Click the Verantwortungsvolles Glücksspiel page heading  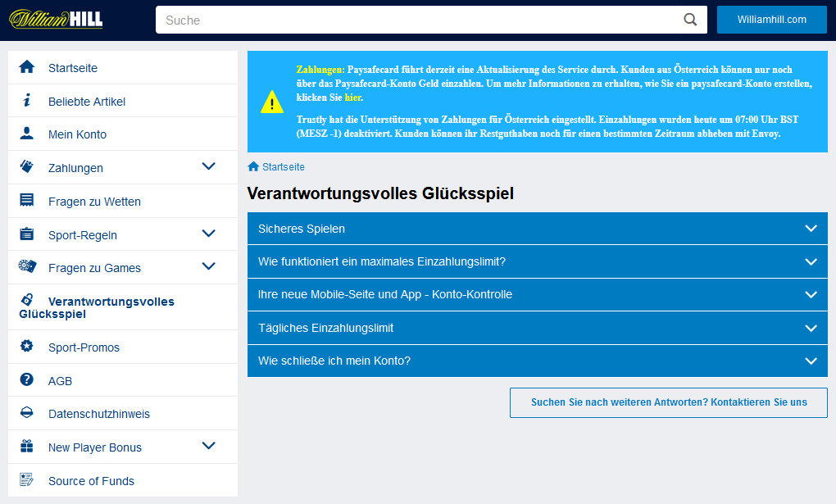point(380,193)
